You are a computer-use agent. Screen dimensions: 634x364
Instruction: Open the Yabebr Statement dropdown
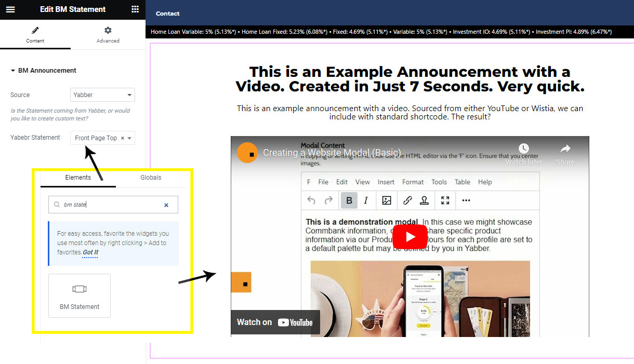pos(102,138)
